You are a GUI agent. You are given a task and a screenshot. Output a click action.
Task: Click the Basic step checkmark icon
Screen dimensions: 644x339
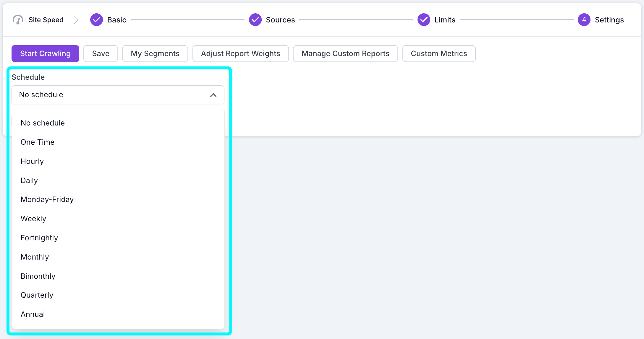96,19
